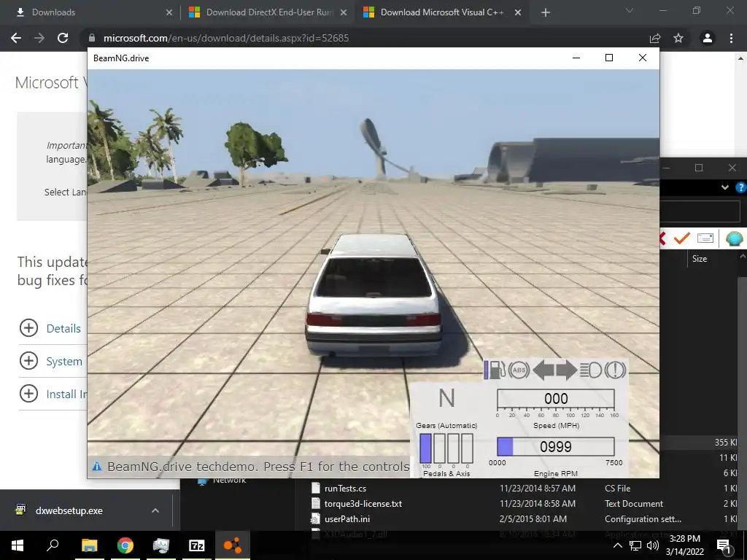Click the 2/5/2015 8:01 AM date cell
Viewport: 747px width, 560px height.
(533, 518)
